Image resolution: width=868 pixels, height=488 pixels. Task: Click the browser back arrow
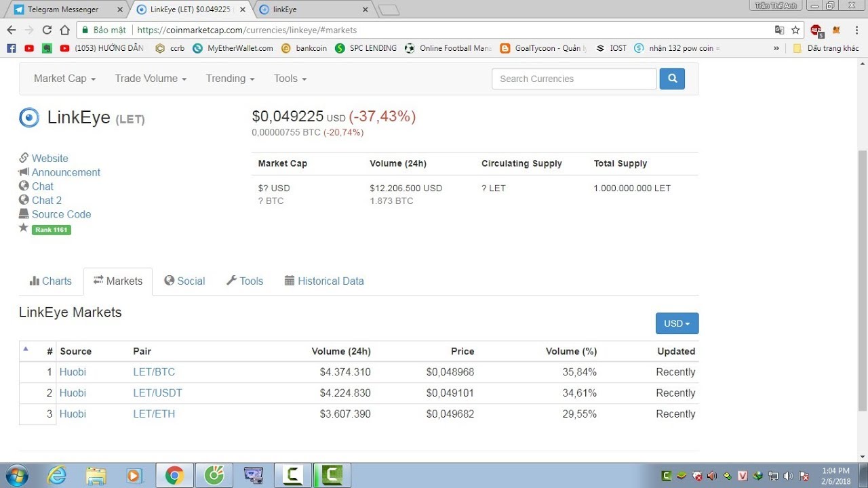[12, 30]
